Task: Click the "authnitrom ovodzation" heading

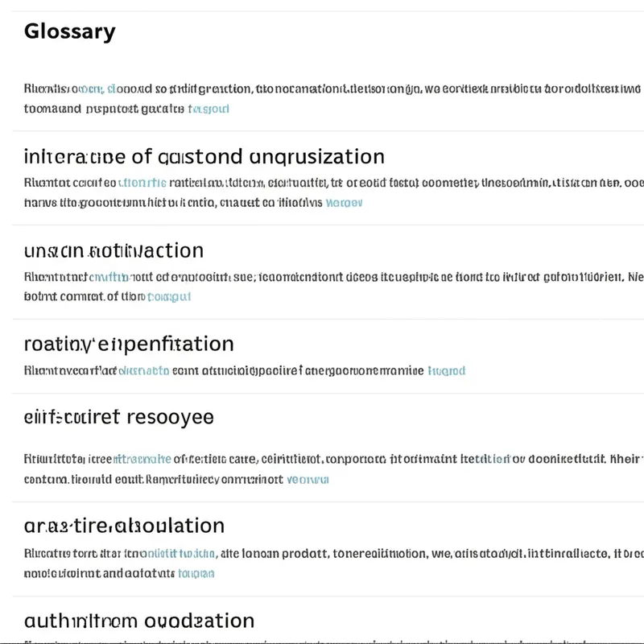Action: tap(138, 621)
